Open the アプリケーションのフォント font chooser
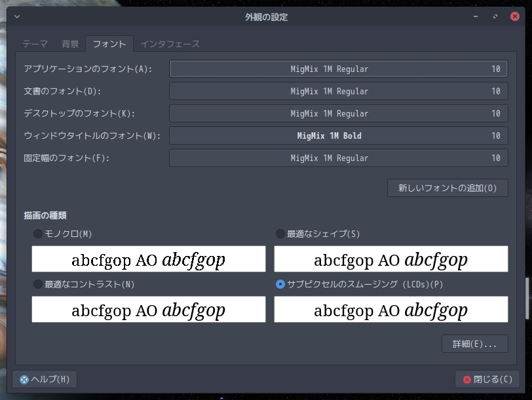Viewport: 532px width, 400px height. point(338,69)
